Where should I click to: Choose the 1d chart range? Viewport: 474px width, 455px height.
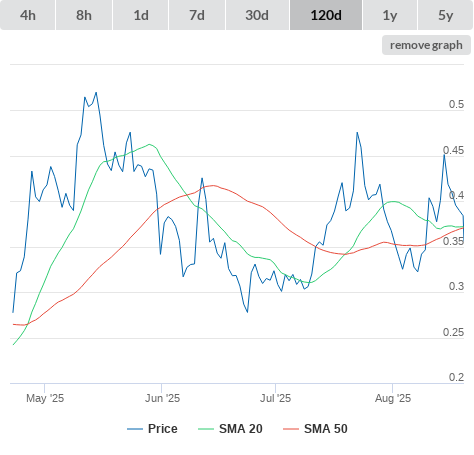pos(141,15)
